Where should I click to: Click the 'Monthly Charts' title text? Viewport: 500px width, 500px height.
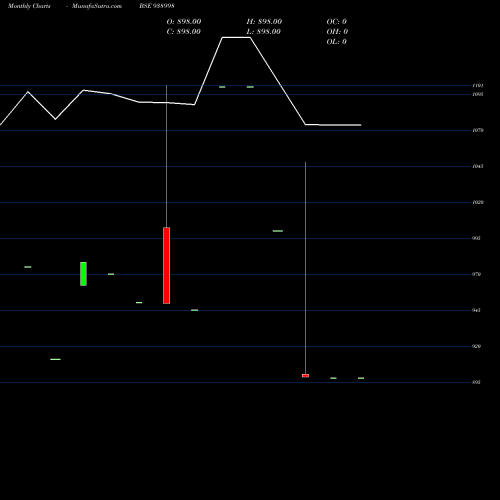(29, 6)
